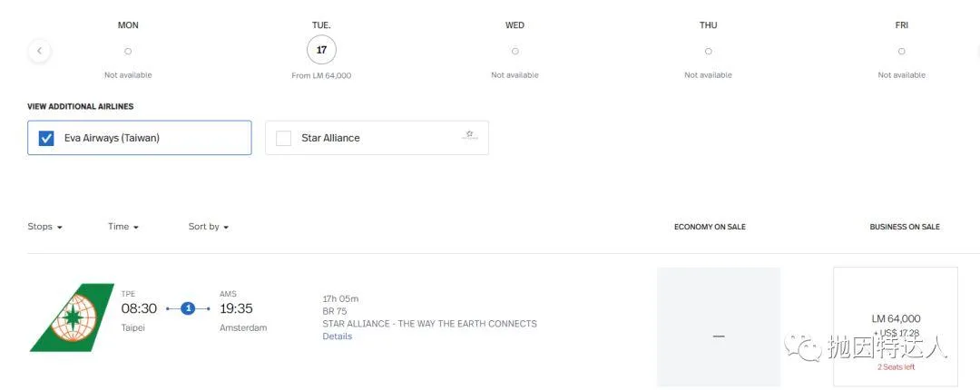Select the Thursday date radio dot
The image size is (980, 390).
tap(708, 52)
